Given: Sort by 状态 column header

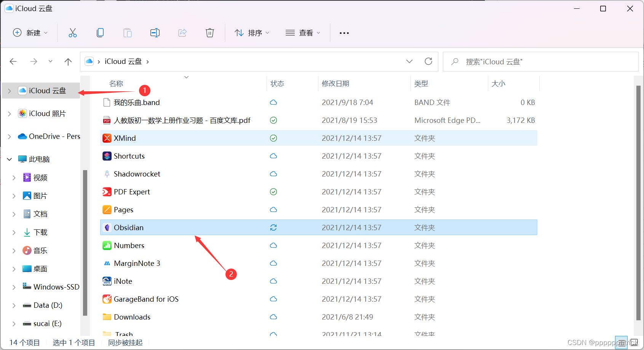Looking at the screenshot, I should click(277, 83).
